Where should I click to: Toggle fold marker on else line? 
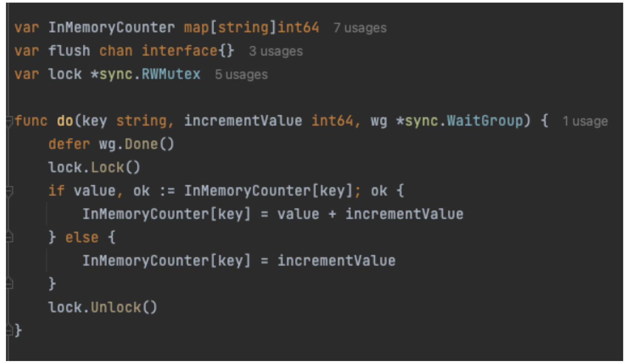(x=9, y=238)
